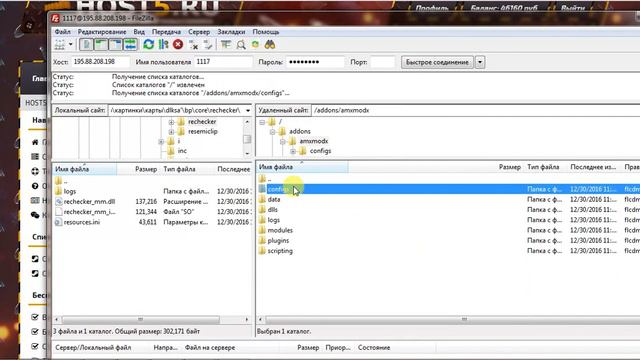Open the Помощь menu
The image size is (640, 360).
click(x=266, y=32)
